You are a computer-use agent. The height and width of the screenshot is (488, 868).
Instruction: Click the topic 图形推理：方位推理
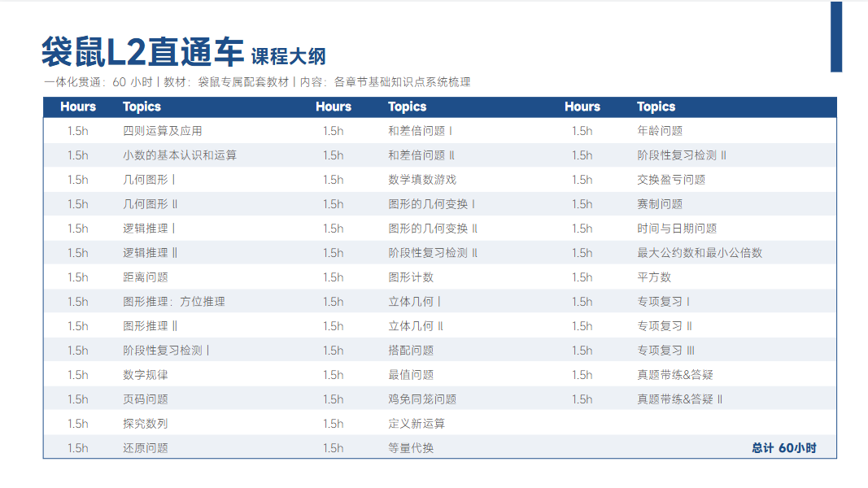coord(174,302)
